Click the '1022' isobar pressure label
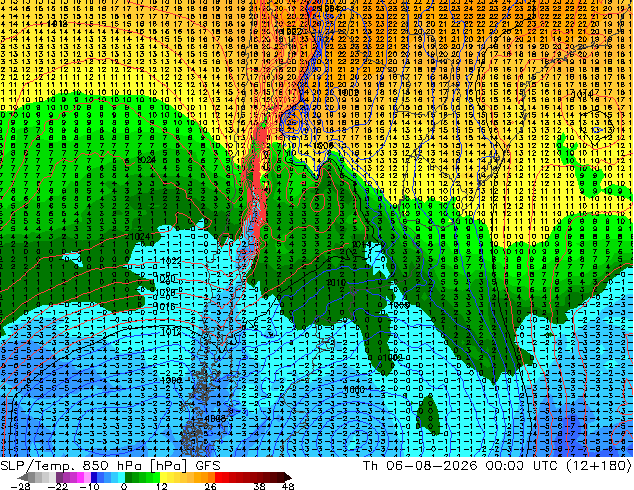Image resolution: width=634 pixels, height=490 pixels. pos(171,261)
